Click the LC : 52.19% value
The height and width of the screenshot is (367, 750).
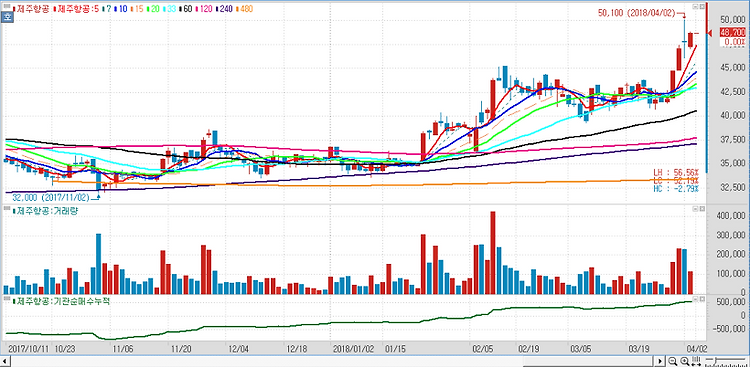click(676, 180)
